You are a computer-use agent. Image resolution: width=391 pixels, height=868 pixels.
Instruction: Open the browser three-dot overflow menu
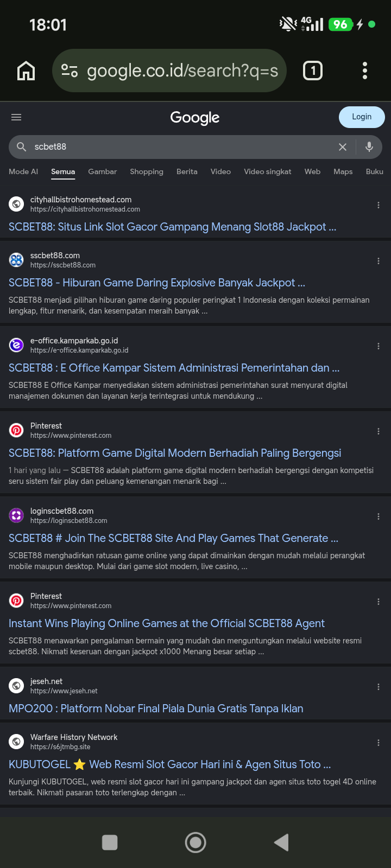(365, 71)
